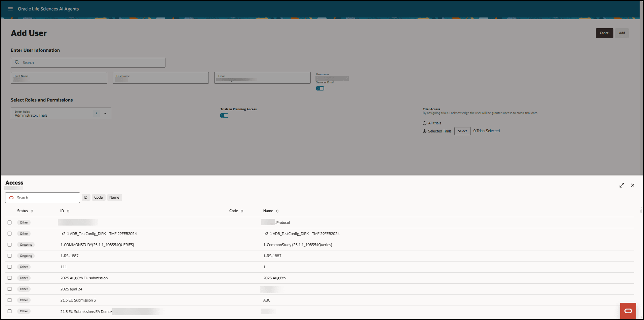Click the 2025 Aug 8th name cell
The height and width of the screenshot is (320, 644).
click(274, 278)
